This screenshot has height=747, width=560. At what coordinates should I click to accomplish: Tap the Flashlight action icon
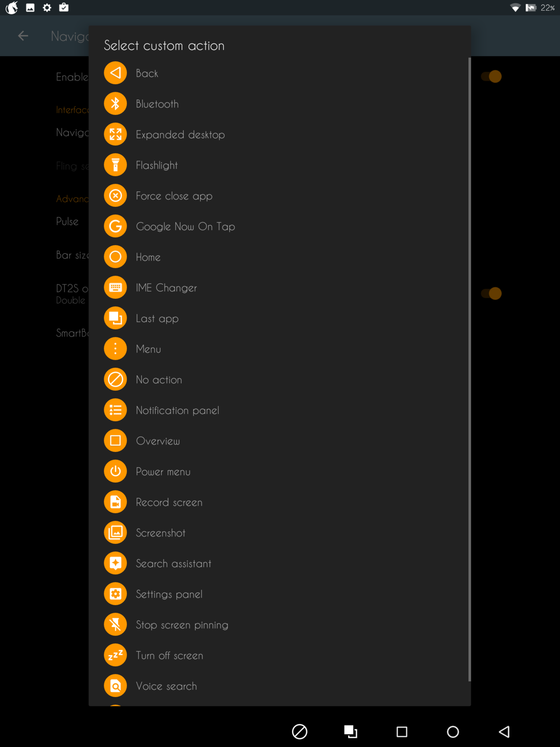[x=115, y=165]
